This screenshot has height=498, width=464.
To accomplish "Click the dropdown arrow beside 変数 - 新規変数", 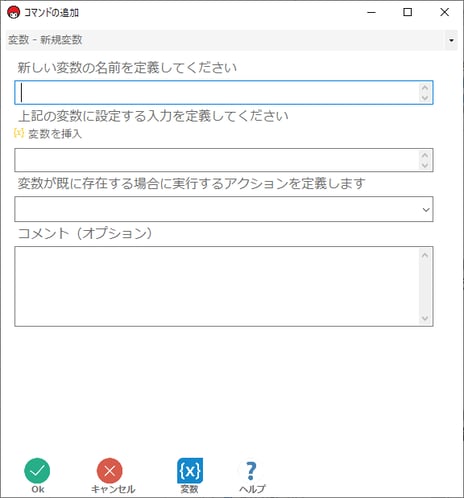I will 451,40.
